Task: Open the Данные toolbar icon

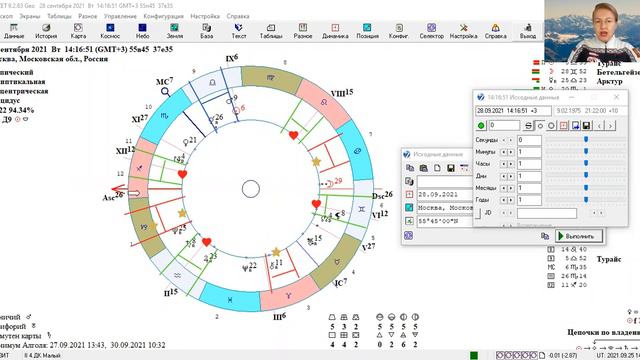Action: [14, 31]
